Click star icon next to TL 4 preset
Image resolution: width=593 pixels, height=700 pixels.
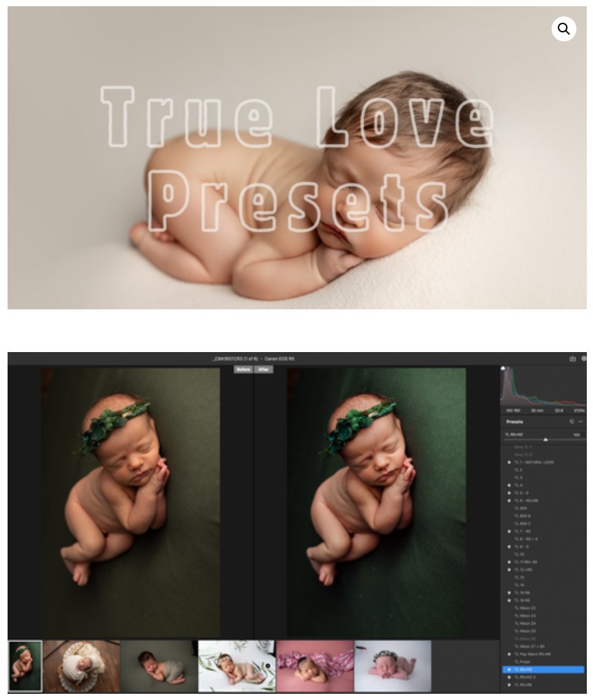(509, 485)
